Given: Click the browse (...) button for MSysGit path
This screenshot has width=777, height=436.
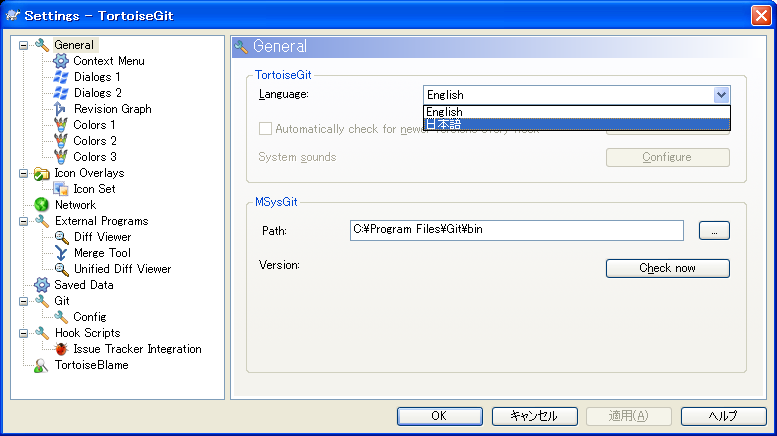Looking at the screenshot, I should 714,230.
